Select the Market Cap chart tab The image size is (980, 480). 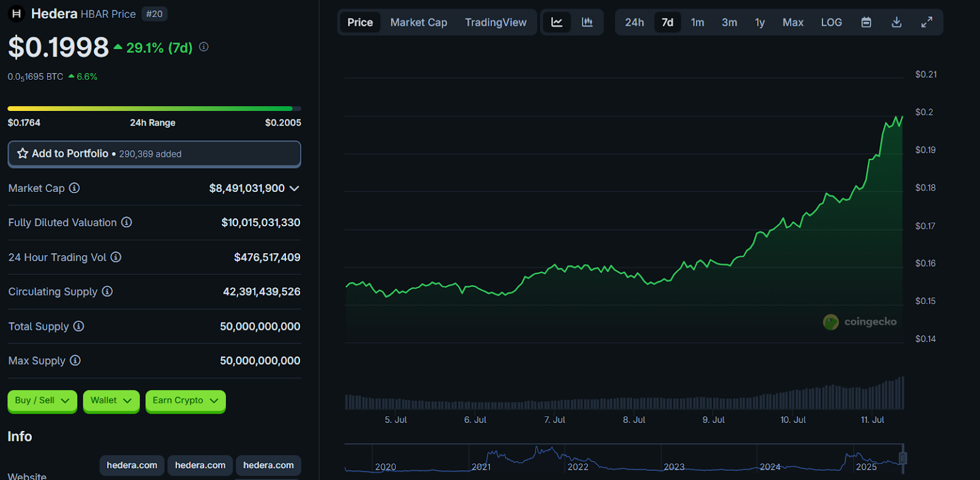point(419,22)
